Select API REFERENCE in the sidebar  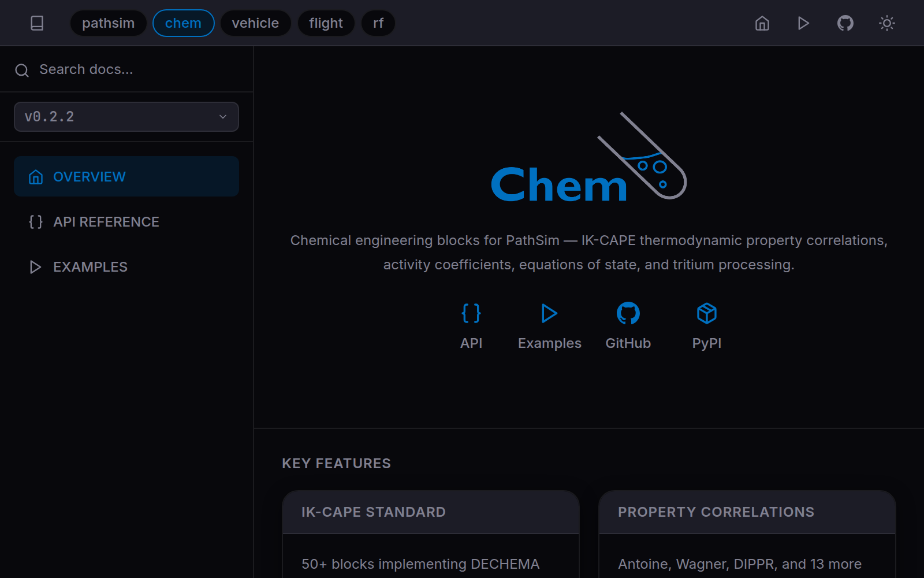click(x=106, y=221)
